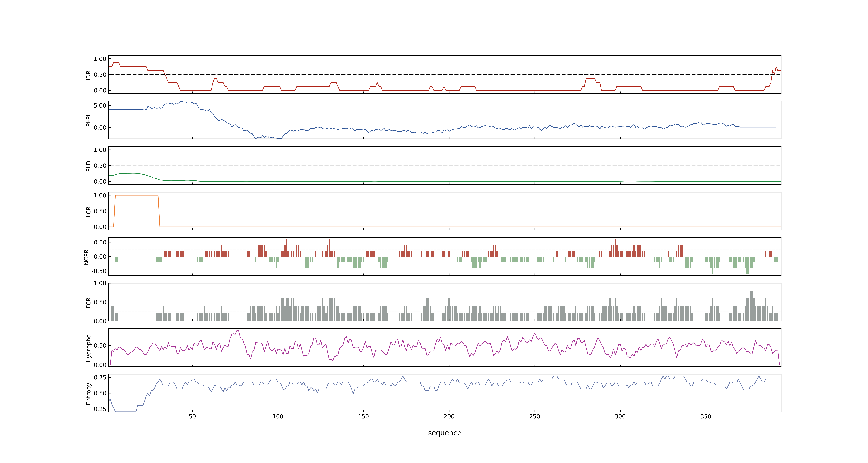Click the 0.00 tick on PLD axis
Viewport: 868px width, 463px height.
100,181
